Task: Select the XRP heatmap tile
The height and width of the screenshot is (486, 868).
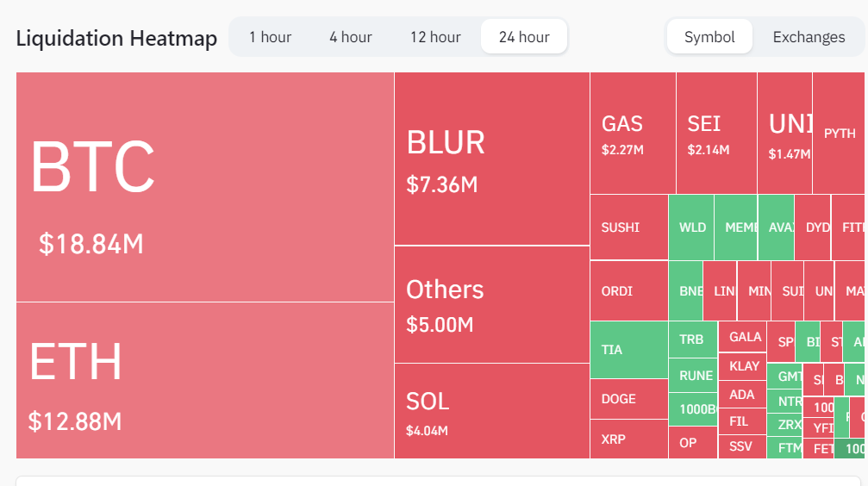Action: [628, 439]
